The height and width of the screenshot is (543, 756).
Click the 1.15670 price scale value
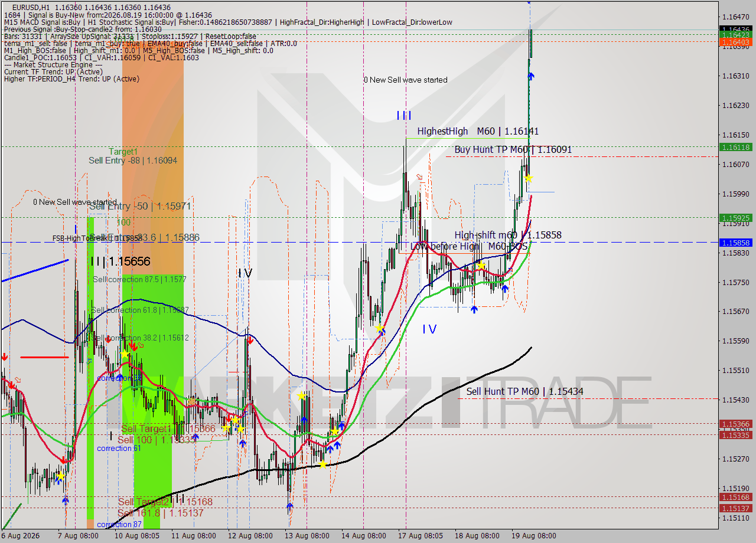point(735,311)
